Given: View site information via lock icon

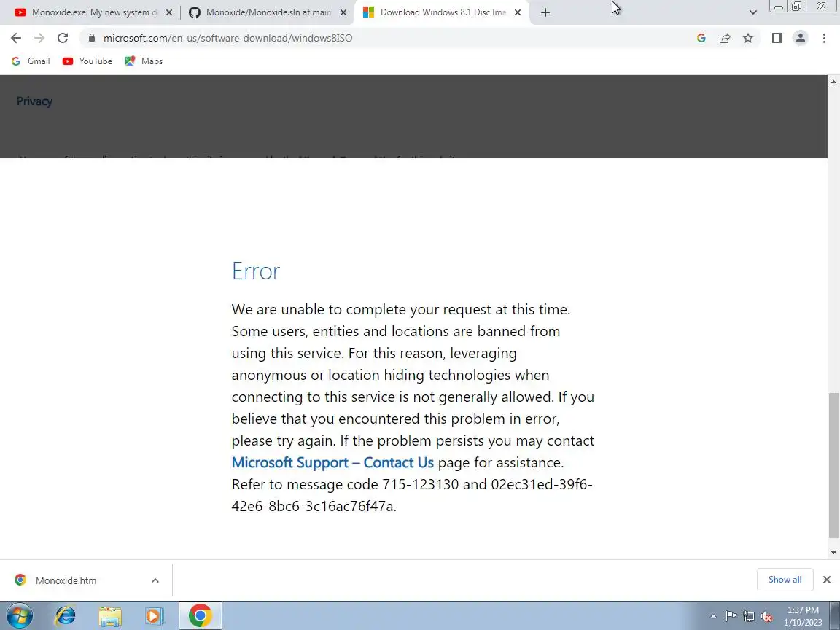Looking at the screenshot, I should coord(92,38).
